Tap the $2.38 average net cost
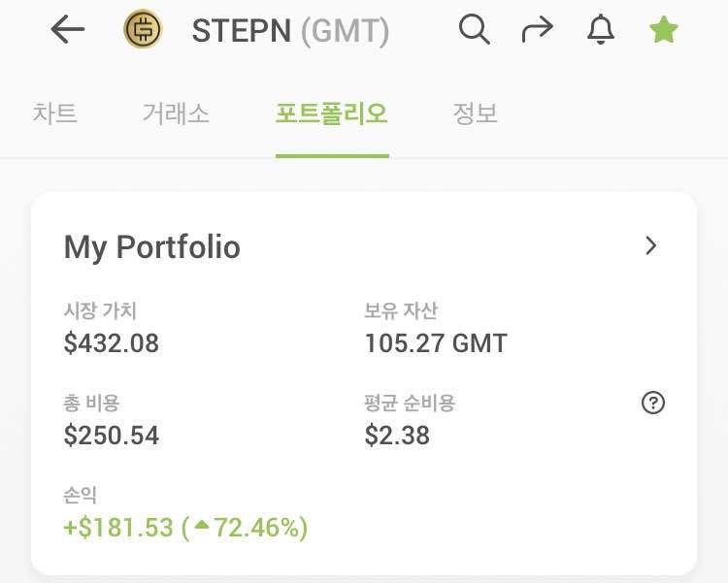The image size is (728, 583). (x=397, y=435)
